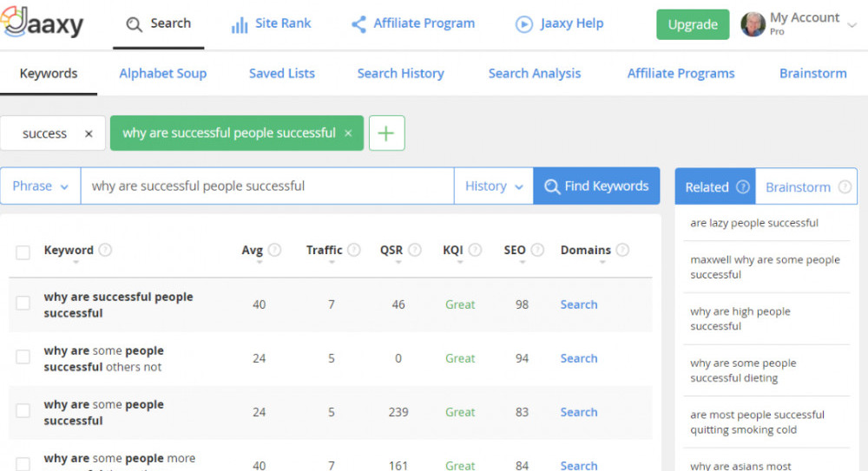Click the QSR column help icon

(415, 250)
